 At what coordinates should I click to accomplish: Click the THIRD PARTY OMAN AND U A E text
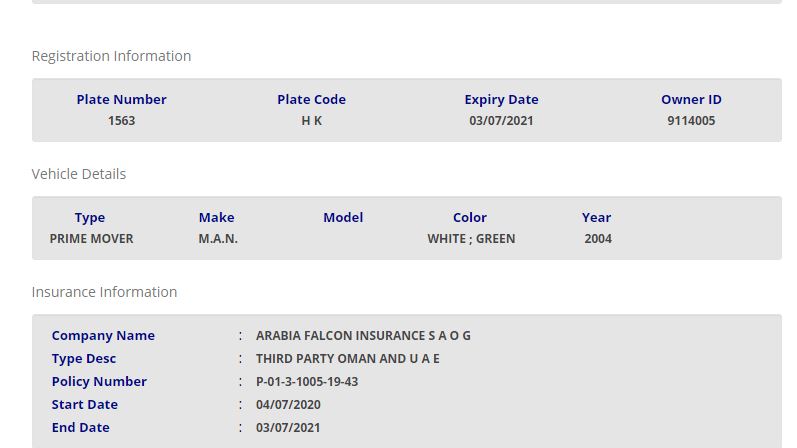coord(347,359)
